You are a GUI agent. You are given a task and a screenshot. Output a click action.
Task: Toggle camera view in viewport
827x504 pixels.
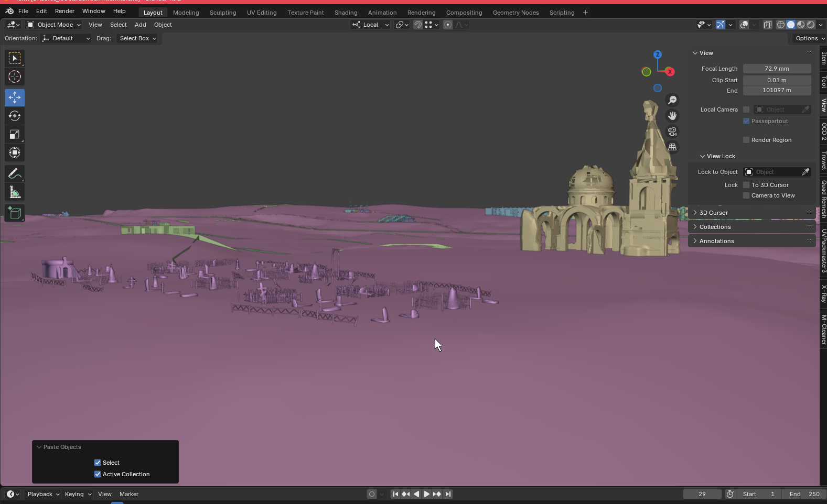672,132
